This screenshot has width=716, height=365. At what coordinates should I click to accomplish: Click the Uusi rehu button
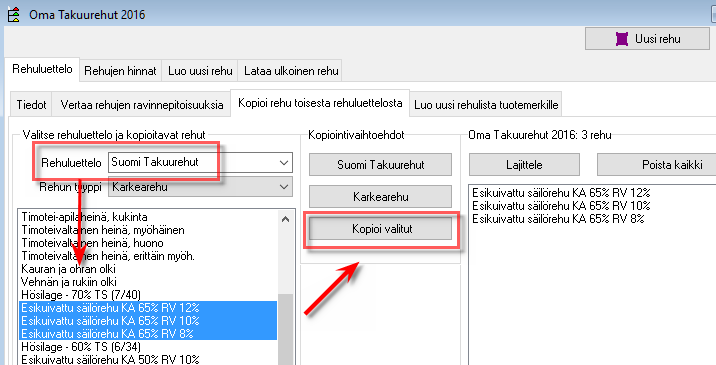pos(647,39)
